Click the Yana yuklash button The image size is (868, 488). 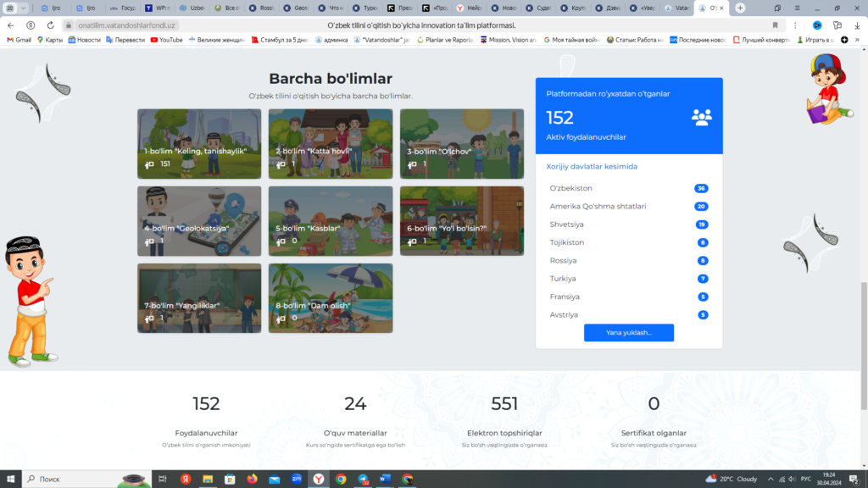(x=628, y=332)
